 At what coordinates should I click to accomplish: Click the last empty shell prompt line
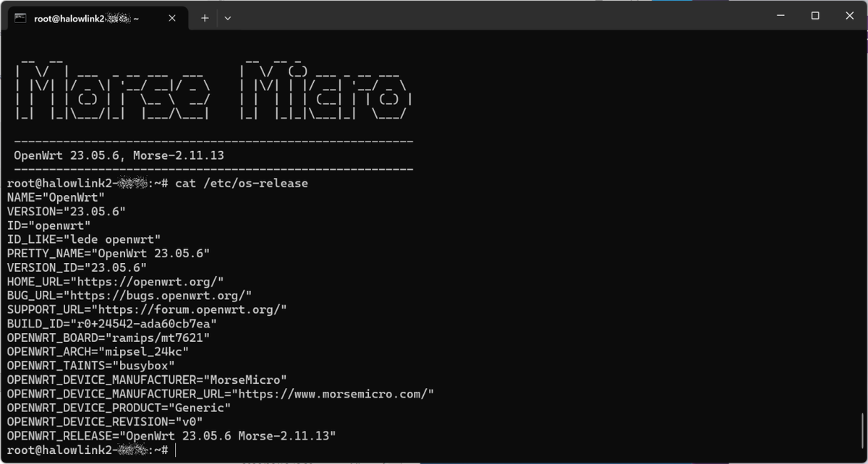[91, 450]
